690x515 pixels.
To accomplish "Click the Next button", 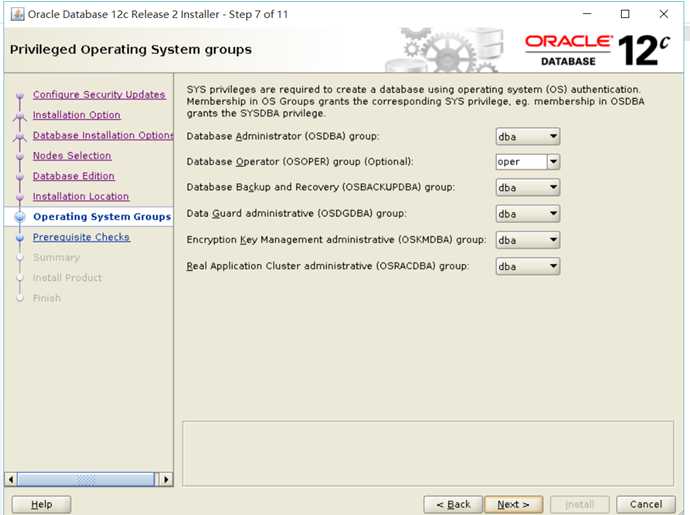I will pos(513,504).
